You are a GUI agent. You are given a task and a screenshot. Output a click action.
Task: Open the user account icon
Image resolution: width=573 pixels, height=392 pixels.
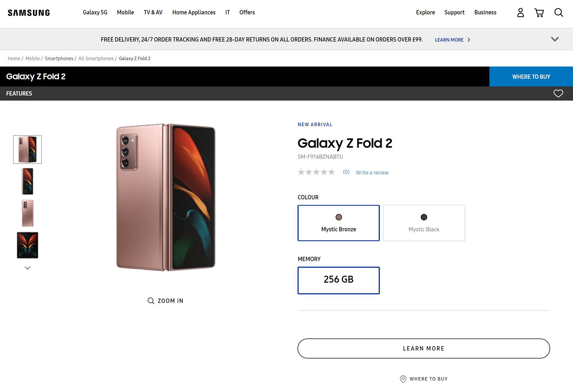[x=520, y=13]
